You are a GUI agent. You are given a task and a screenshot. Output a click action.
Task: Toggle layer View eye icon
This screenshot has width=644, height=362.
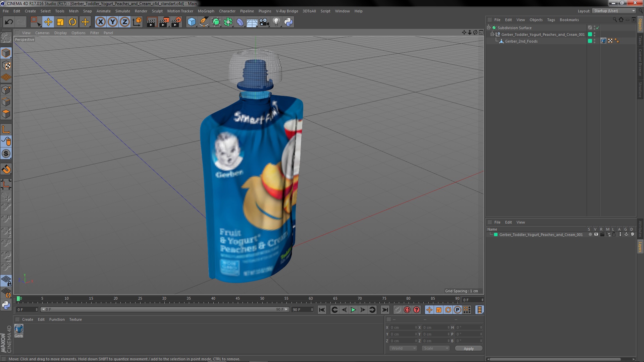tap(596, 235)
